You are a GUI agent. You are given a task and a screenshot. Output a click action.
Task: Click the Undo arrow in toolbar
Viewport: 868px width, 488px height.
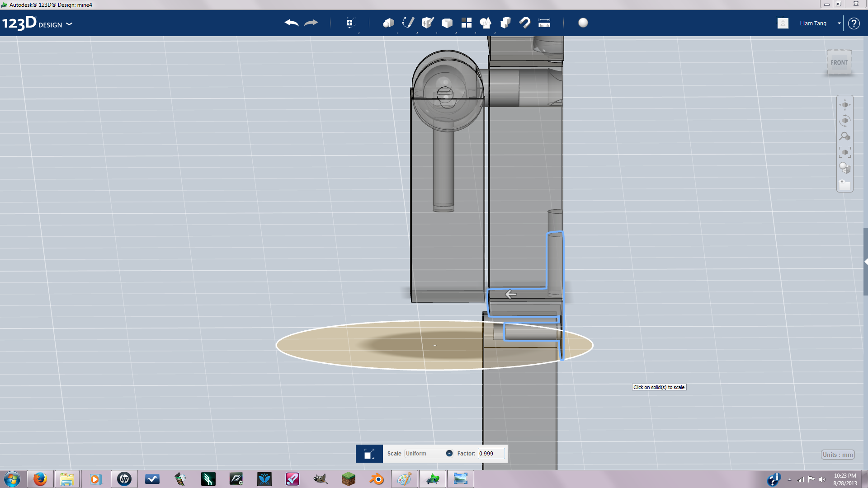click(x=292, y=23)
